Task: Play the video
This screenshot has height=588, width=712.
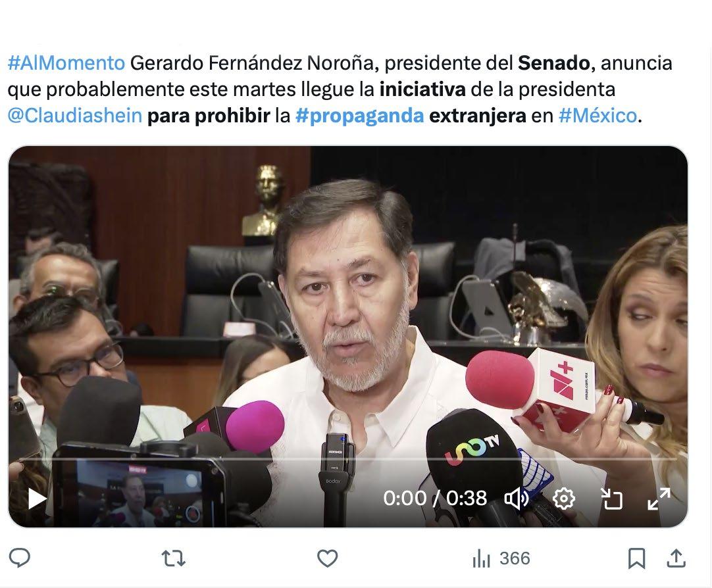Action: coord(38,499)
